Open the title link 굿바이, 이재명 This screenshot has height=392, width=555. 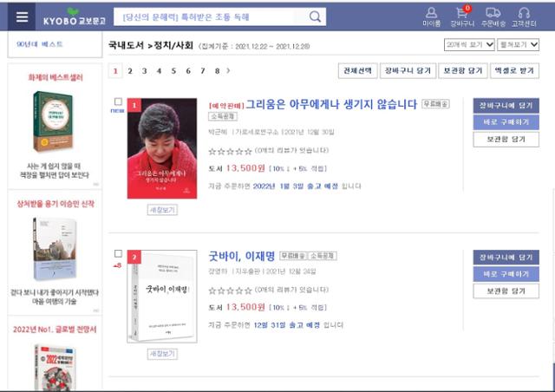coord(242,256)
